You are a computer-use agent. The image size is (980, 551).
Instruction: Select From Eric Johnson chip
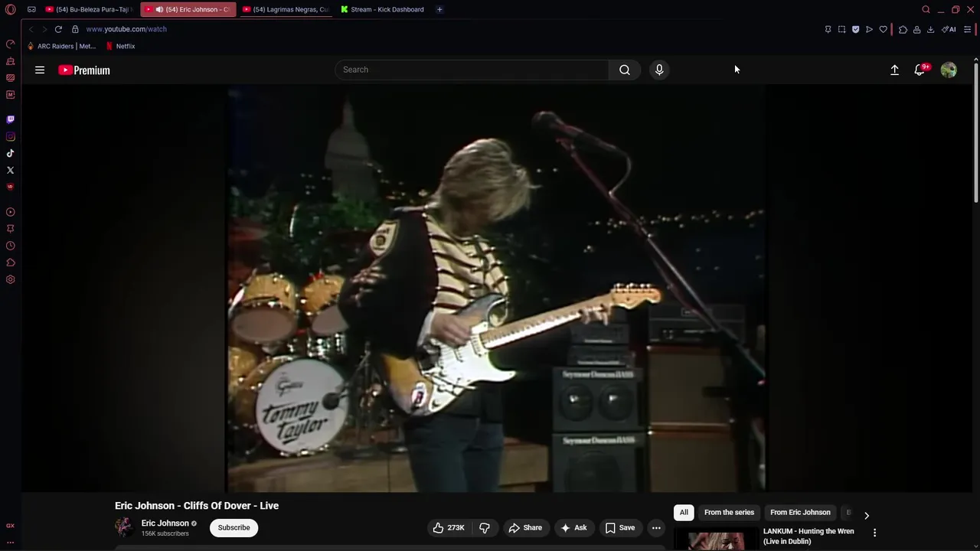pos(800,513)
